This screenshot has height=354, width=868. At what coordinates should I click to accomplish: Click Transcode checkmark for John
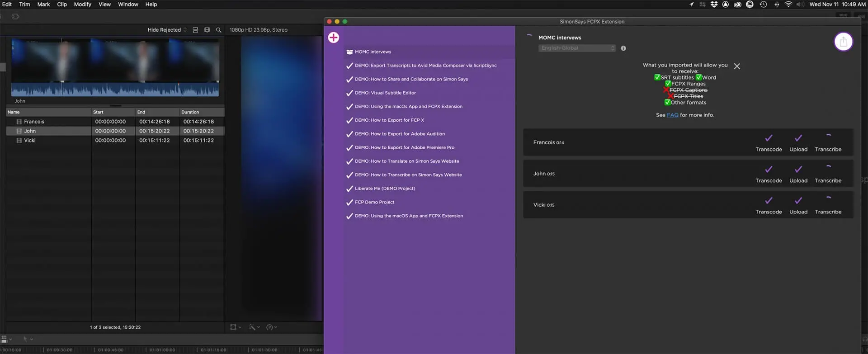point(769,170)
